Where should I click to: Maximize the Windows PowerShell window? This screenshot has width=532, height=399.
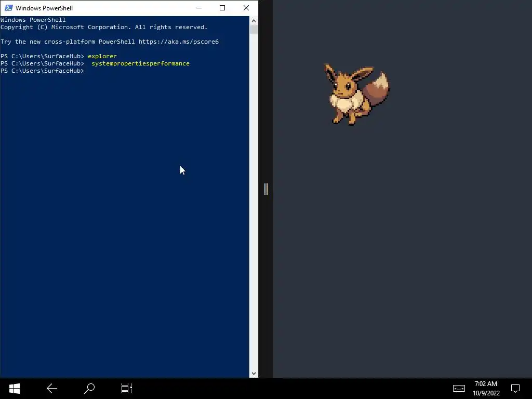click(222, 8)
